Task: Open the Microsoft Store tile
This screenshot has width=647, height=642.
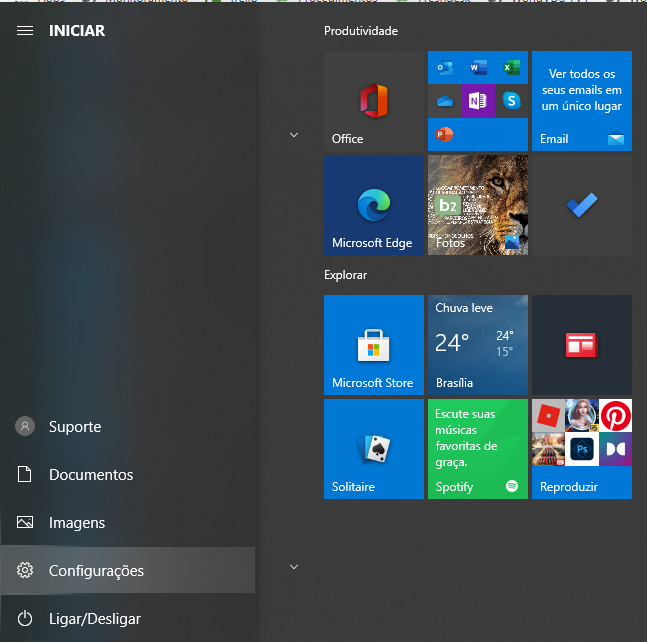Action: click(x=373, y=345)
